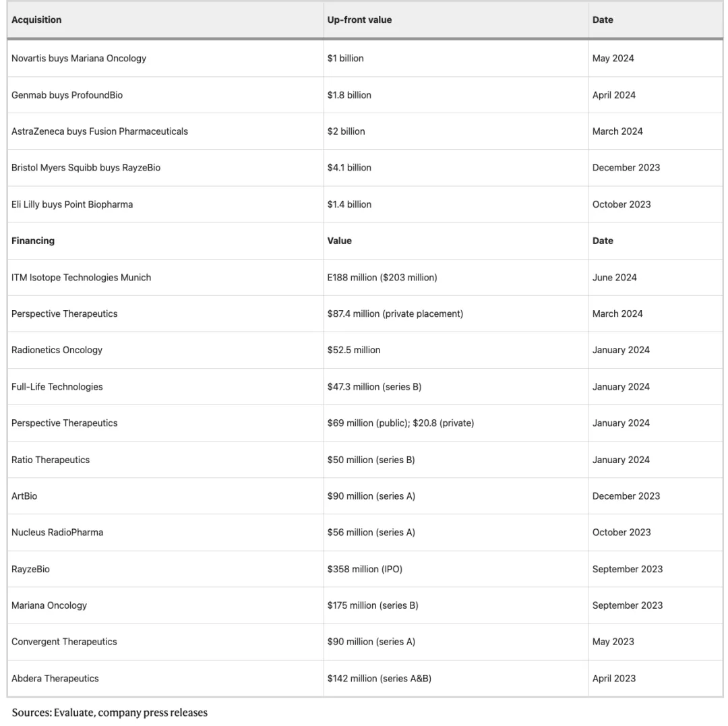Click the Acquisition column header

click(x=36, y=20)
